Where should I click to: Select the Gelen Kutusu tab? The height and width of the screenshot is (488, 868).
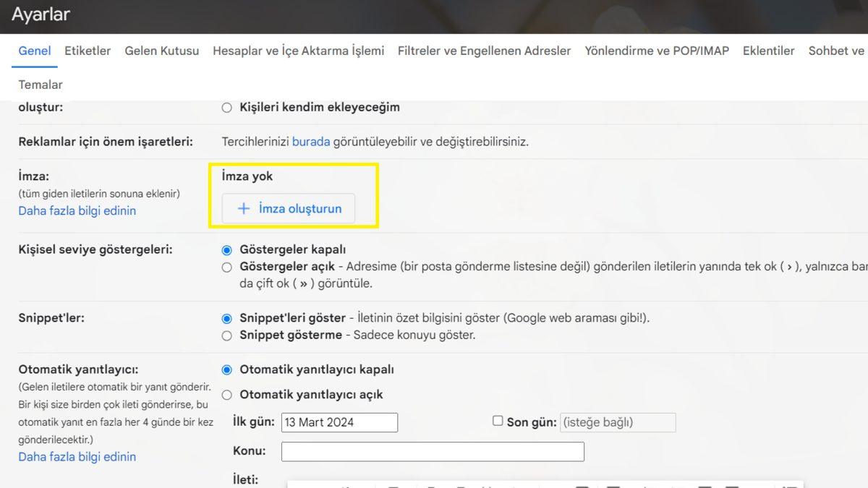161,51
